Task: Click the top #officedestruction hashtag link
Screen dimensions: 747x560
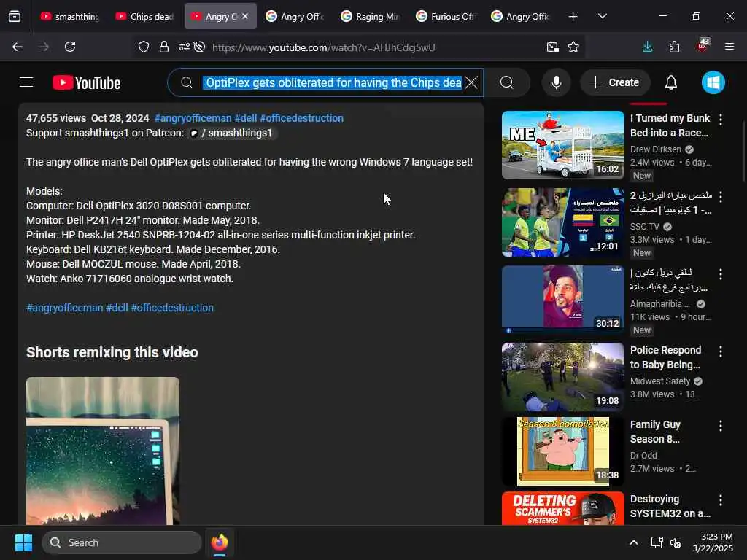Action: 301,118
